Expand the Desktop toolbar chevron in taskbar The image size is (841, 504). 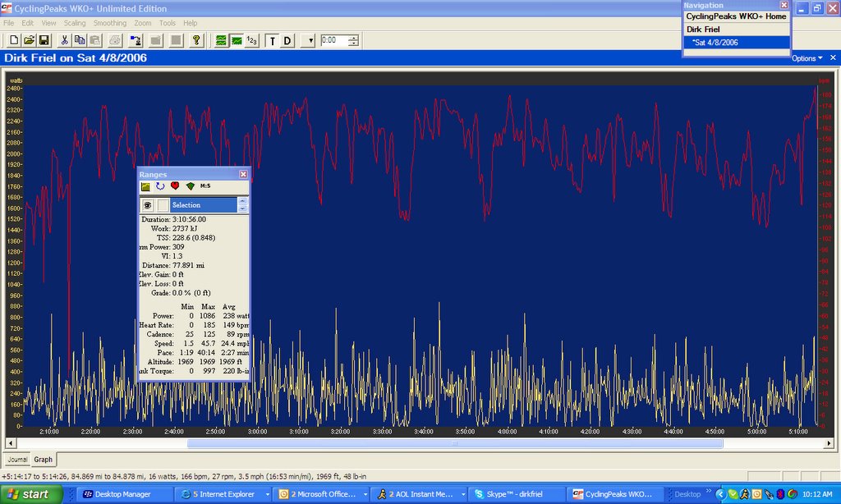click(709, 491)
